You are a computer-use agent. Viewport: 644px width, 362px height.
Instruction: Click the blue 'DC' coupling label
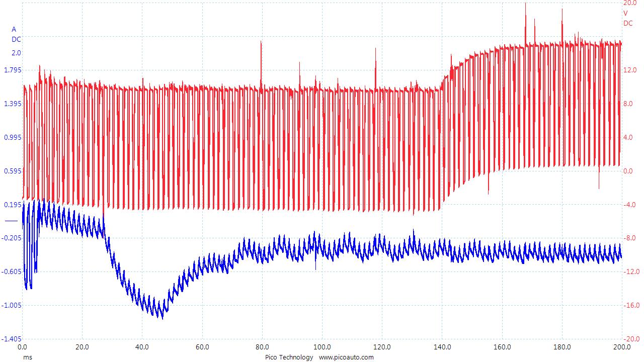pos(16,39)
